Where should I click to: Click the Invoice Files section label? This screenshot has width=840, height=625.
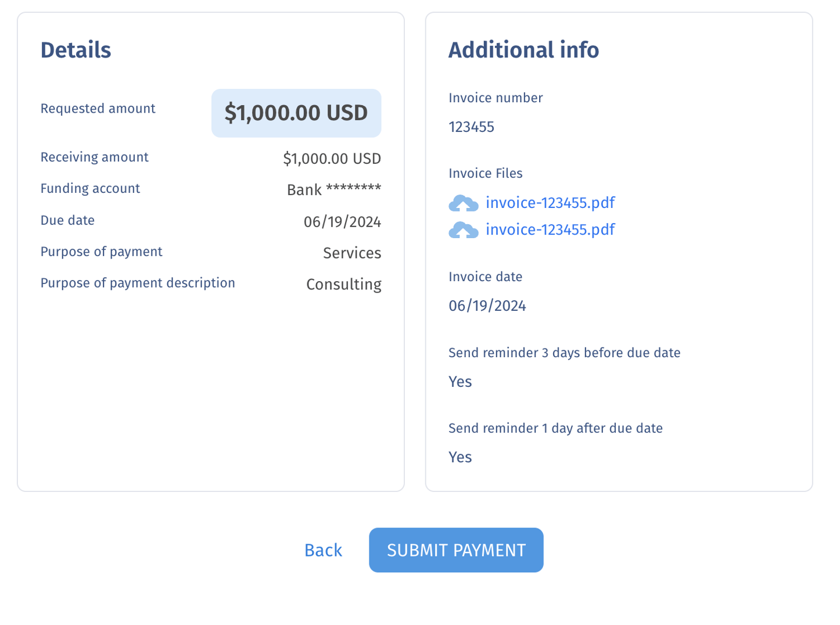pos(485,173)
